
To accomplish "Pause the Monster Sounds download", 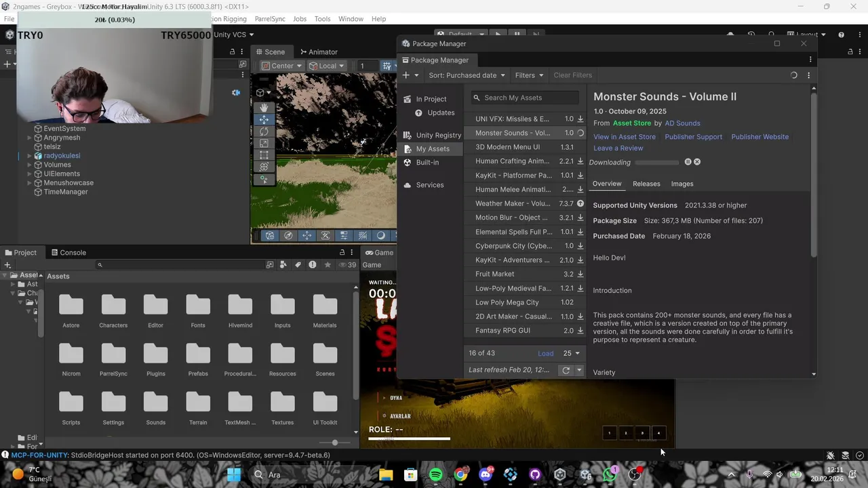I will pyautogui.click(x=688, y=162).
